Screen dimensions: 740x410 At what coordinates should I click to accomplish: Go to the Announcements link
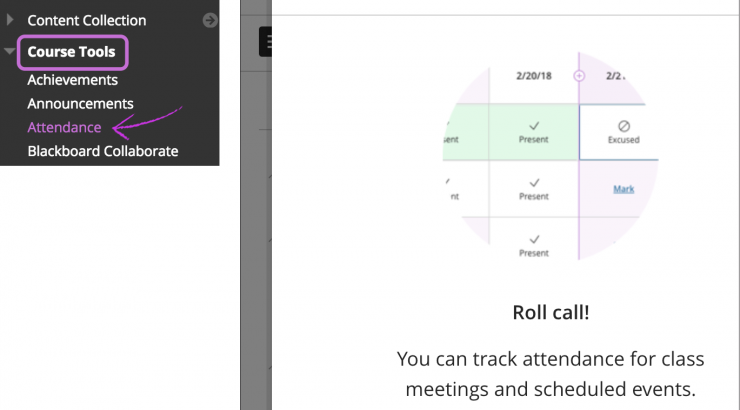pos(80,104)
